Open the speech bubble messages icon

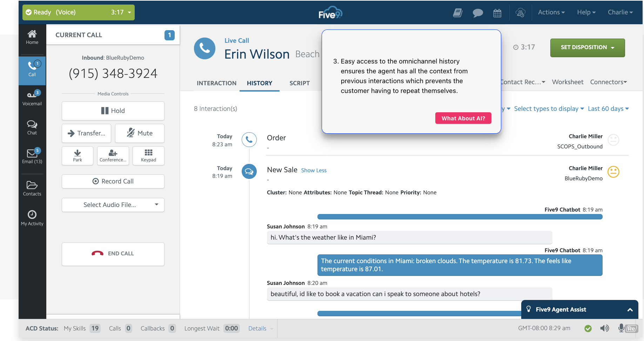click(x=477, y=13)
